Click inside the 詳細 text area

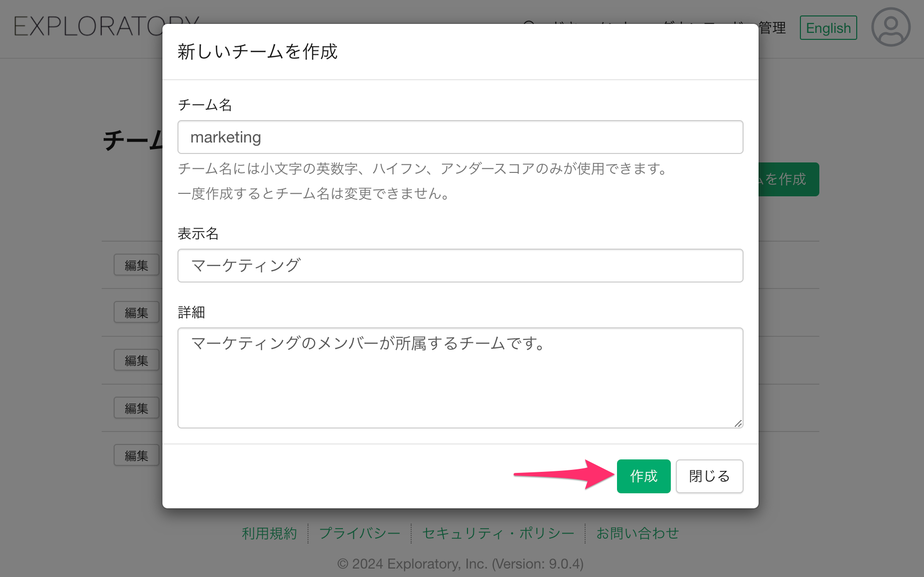click(x=460, y=378)
